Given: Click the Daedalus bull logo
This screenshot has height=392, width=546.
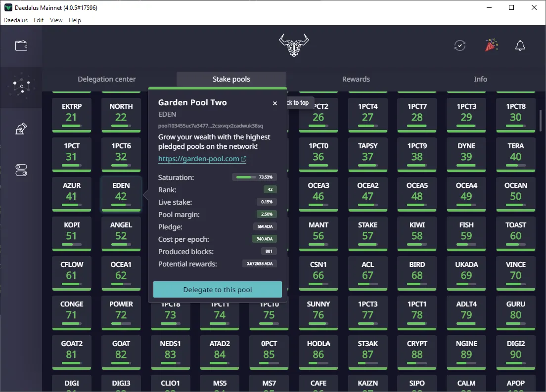Looking at the screenshot, I should coord(294,45).
